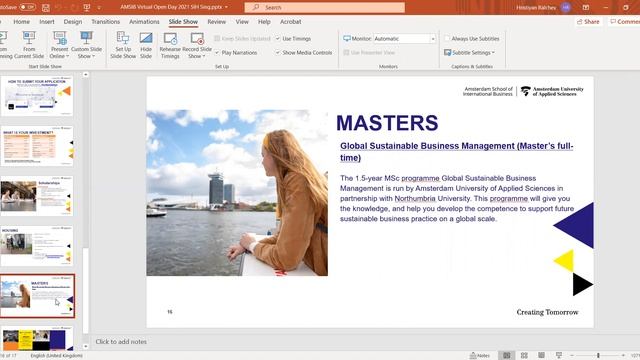The width and height of the screenshot is (640, 360).
Task: Select the Masters slide thumbnail
Action: (37, 296)
